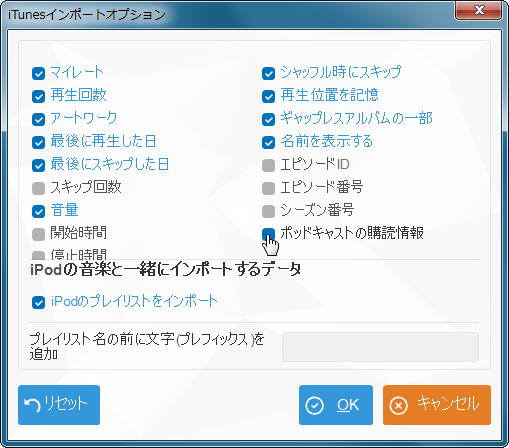Disable ギャップレスアルバムの一部 checkbox
The image size is (509, 448).
tap(268, 120)
